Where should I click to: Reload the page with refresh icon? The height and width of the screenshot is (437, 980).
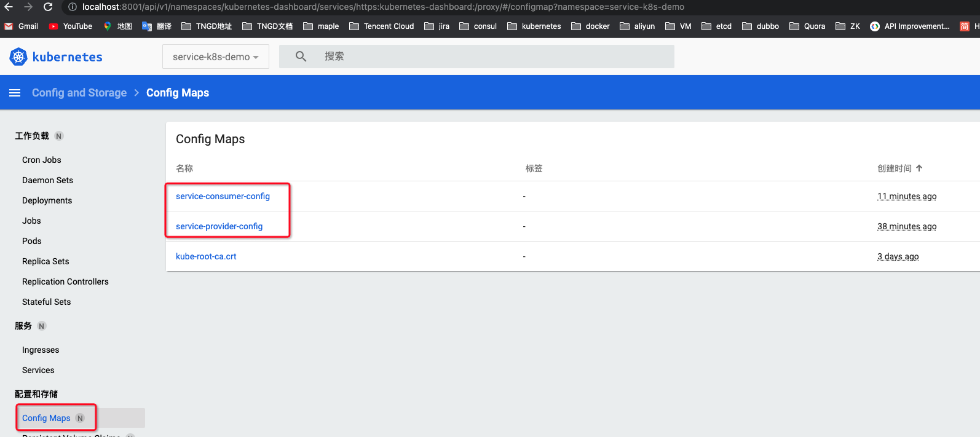pyautogui.click(x=48, y=7)
